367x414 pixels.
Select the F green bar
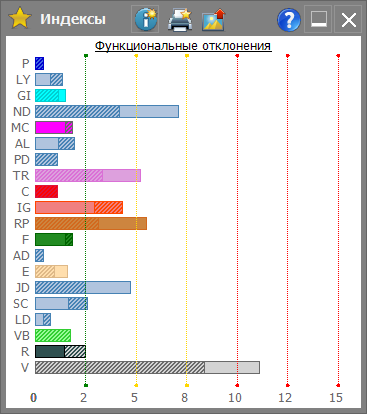point(54,240)
